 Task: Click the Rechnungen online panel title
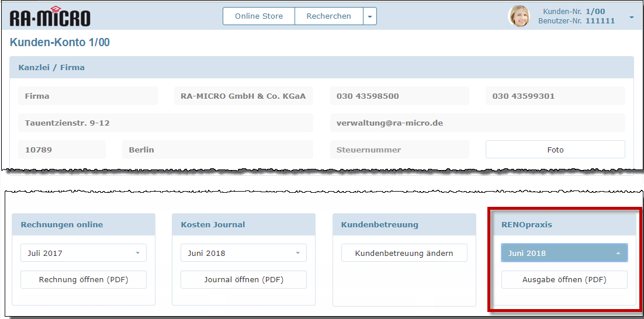coord(62,224)
